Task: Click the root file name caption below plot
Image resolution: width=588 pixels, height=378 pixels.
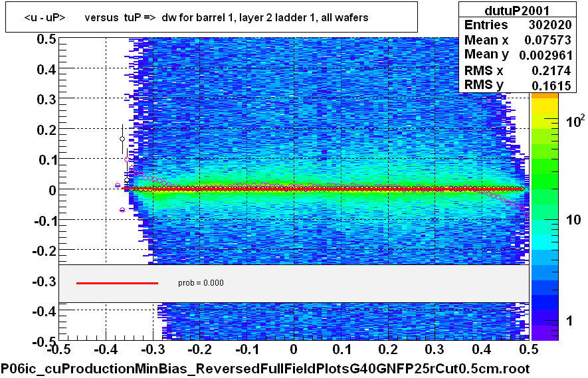Action: (265, 369)
